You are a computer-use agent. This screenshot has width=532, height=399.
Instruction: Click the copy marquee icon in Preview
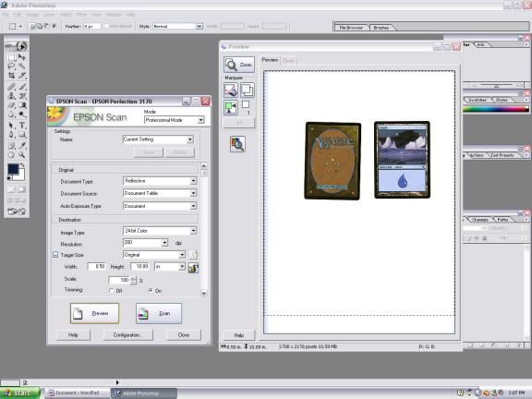pos(248,91)
